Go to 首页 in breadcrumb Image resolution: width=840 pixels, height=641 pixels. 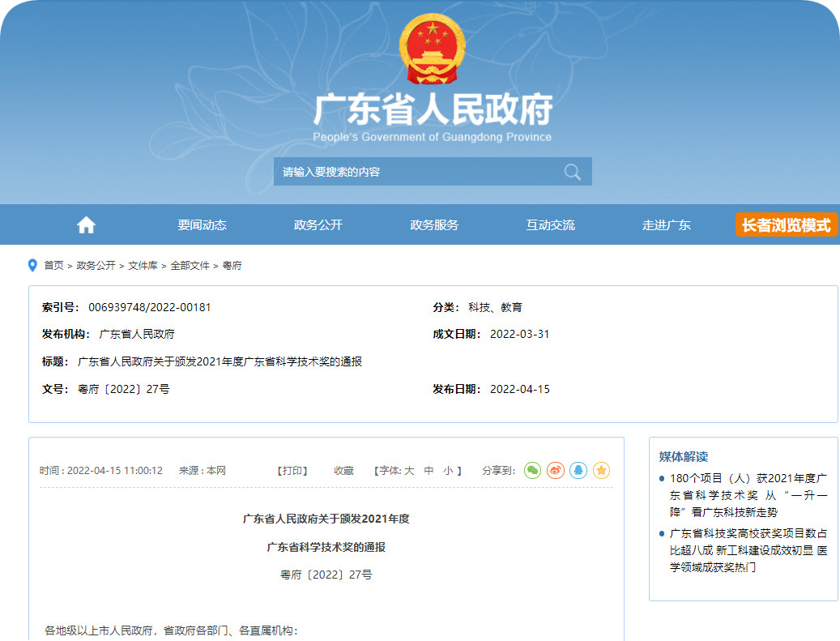(53, 265)
